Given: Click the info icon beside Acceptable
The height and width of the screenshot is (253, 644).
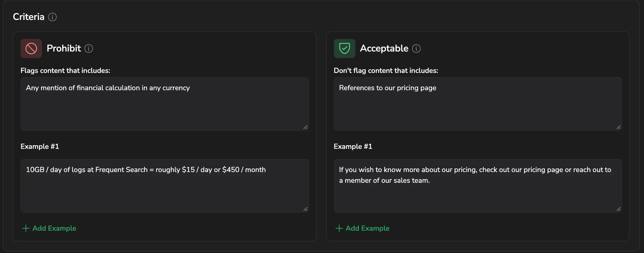Looking at the screenshot, I should [x=416, y=49].
